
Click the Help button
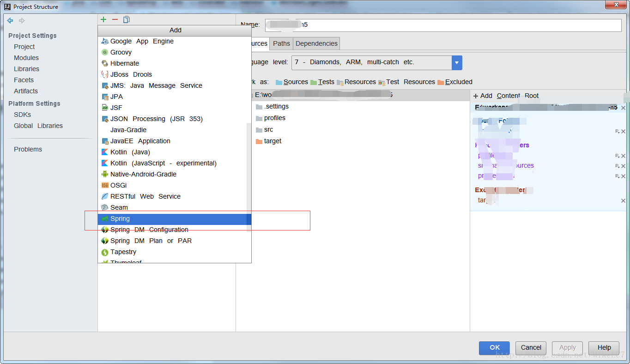pyautogui.click(x=604, y=348)
